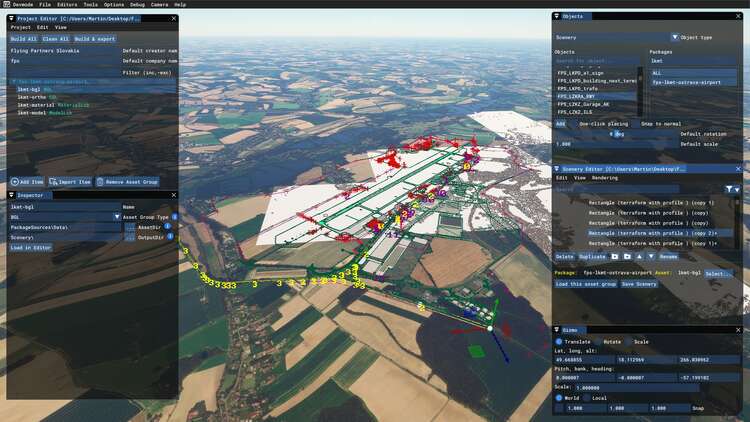Click the Build All button
This screenshot has width=750, height=422.
(23, 39)
